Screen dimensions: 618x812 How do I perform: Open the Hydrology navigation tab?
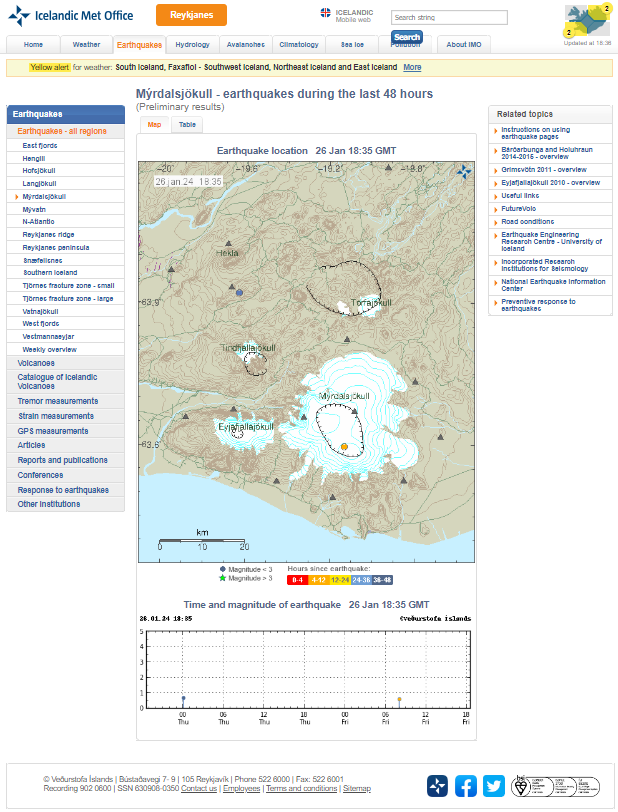pos(192,45)
